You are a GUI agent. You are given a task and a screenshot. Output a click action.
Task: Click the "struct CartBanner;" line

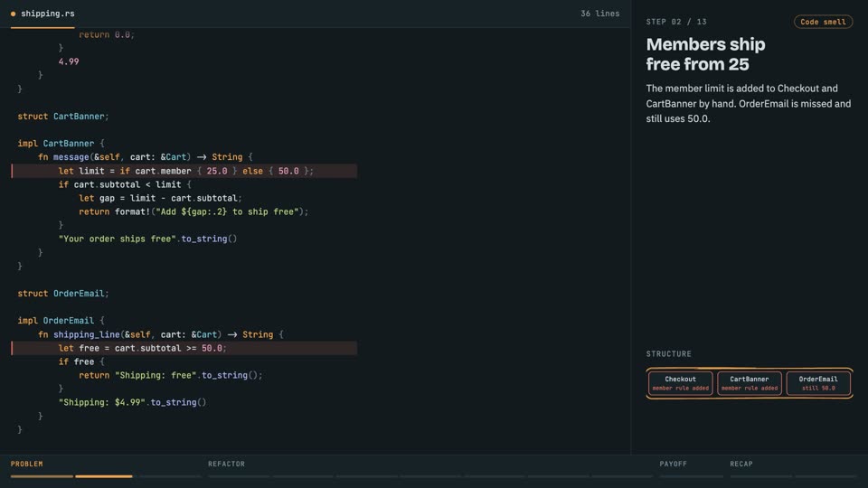coord(63,117)
